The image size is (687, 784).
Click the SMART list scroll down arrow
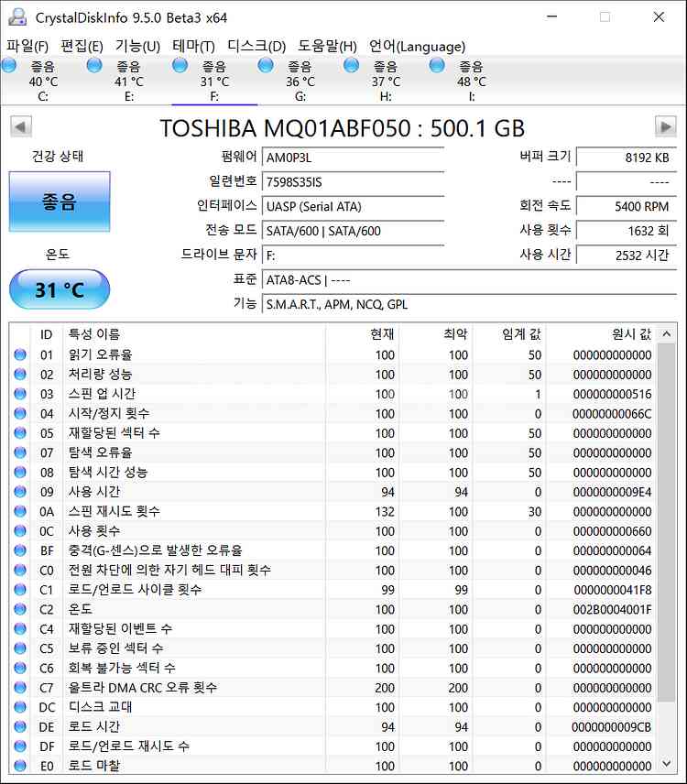(667, 764)
